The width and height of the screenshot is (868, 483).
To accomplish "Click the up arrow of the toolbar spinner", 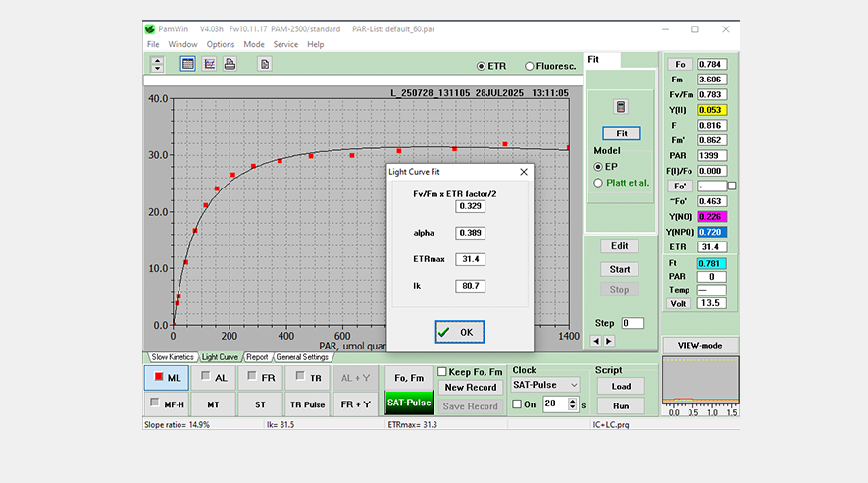I will pyautogui.click(x=157, y=61).
